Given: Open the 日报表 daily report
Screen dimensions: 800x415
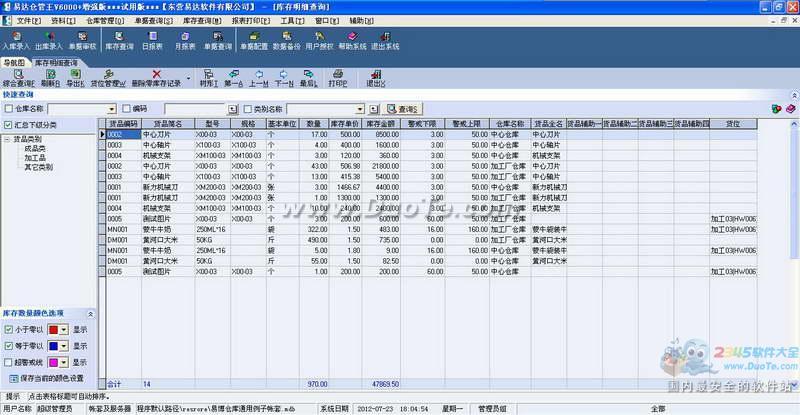Looking at the screenshot, I should click(x=153, y=40).
